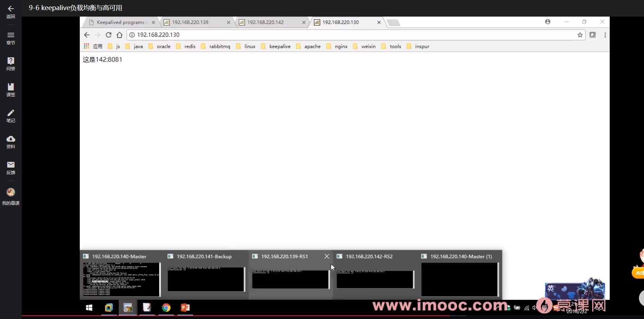Open the weixin bookmark folder
The height and width of the screenshot is (319, 644).
tap(364, 46)
